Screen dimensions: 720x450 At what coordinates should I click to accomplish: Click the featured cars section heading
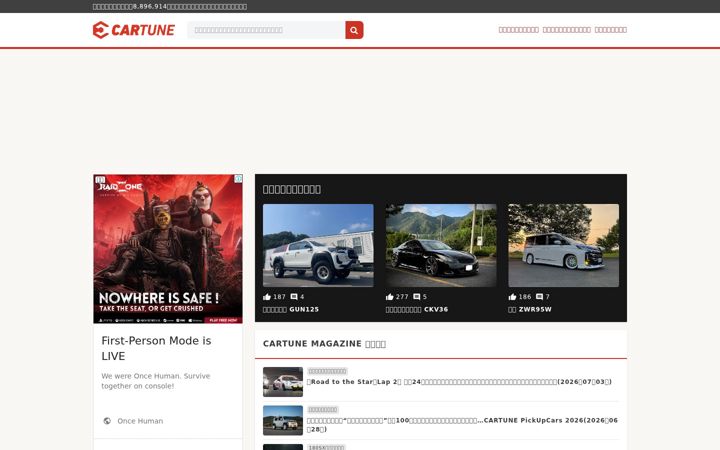point(292,189)
